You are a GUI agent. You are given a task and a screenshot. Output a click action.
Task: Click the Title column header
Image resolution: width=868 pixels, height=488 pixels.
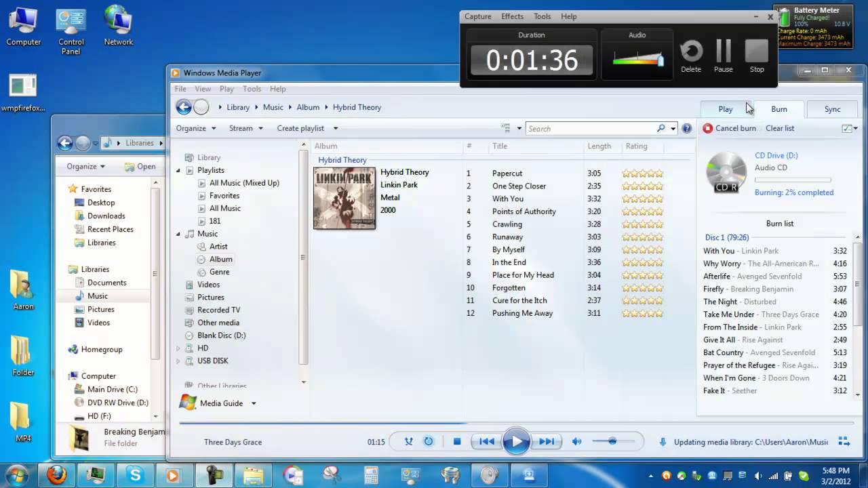[x=500, y=146]
